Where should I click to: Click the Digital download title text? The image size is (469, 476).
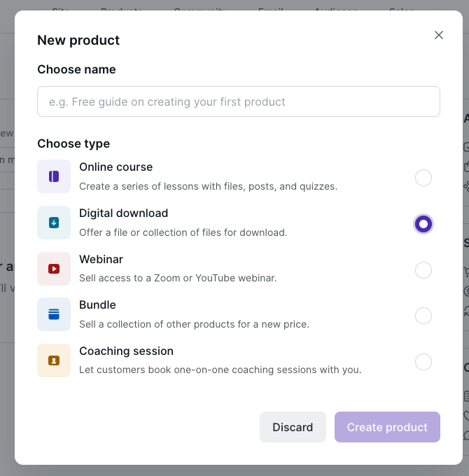coord(123,213)
